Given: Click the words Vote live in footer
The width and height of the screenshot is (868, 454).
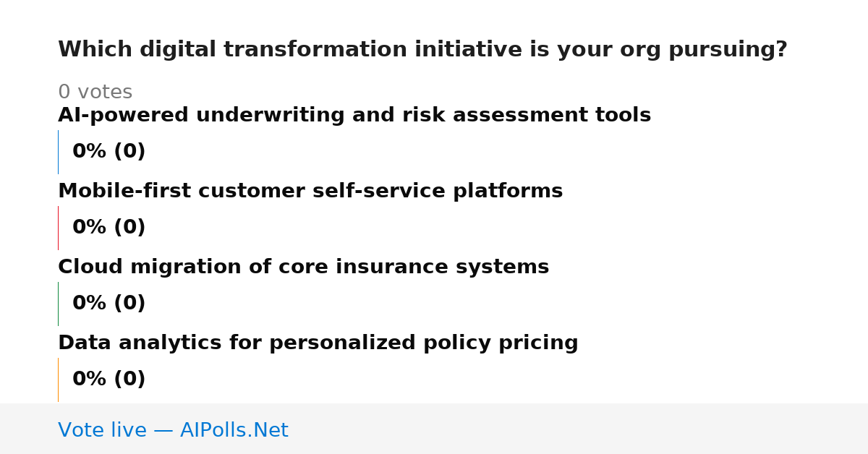Looking at the screenshot, I should point(102,431).
